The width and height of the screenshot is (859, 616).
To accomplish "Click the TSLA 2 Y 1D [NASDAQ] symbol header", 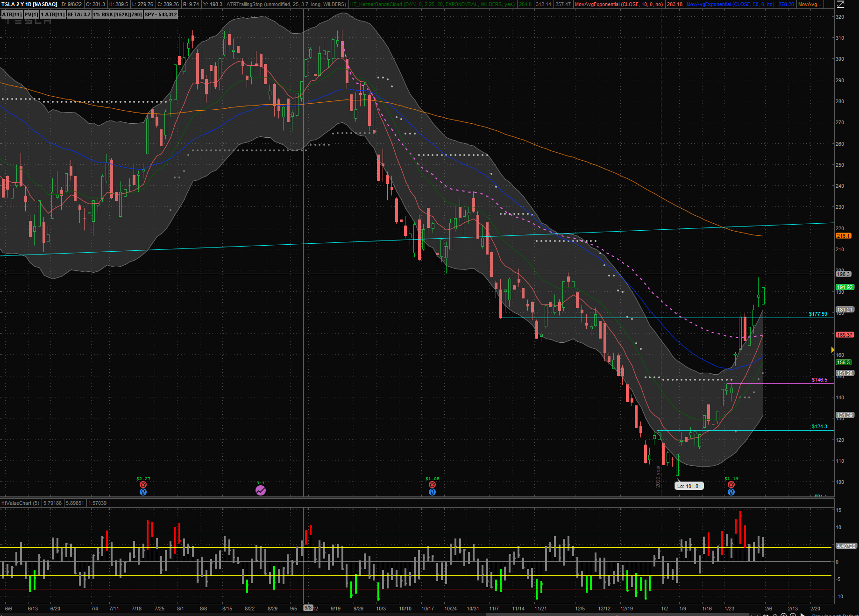I will click(x=29, y=4).
